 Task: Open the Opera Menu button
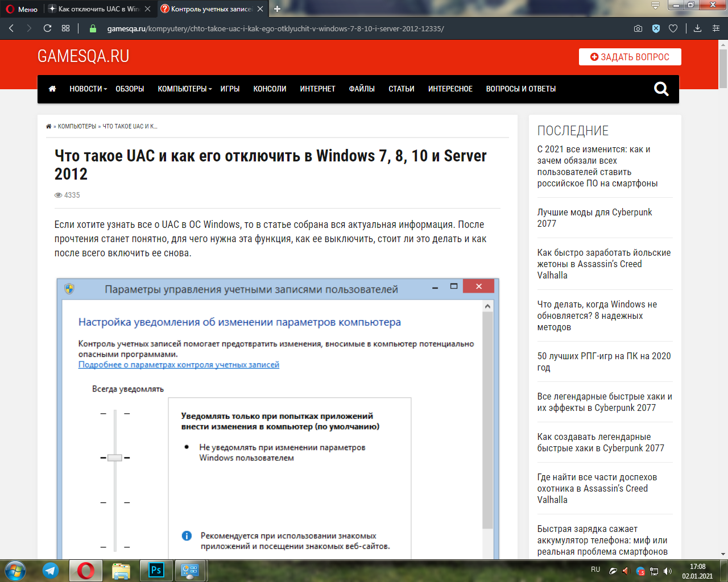point(22,9)
